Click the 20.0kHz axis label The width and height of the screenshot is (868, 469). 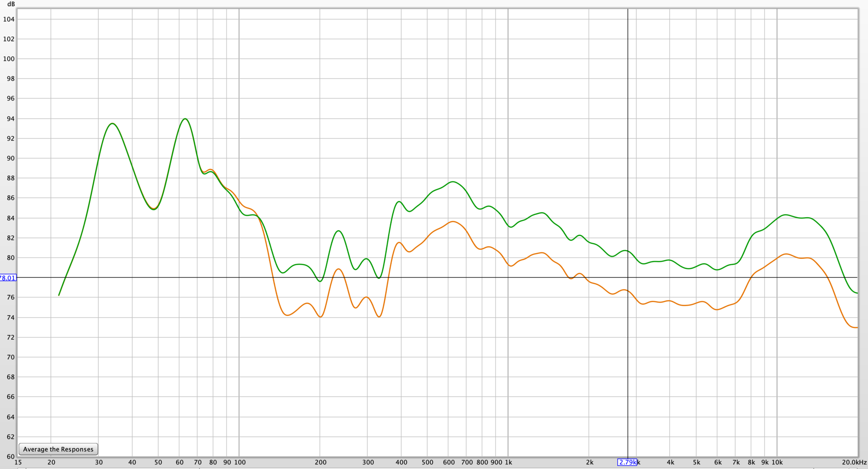(854, 462)
